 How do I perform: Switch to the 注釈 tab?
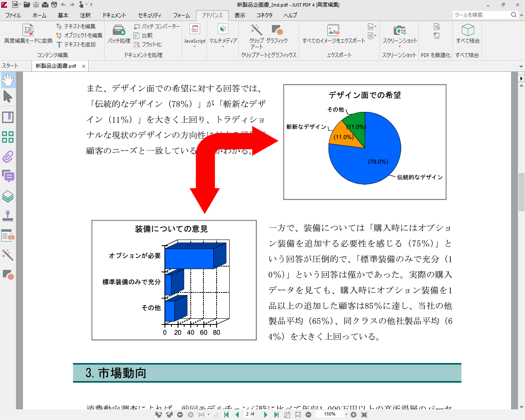tap(85, 15)
